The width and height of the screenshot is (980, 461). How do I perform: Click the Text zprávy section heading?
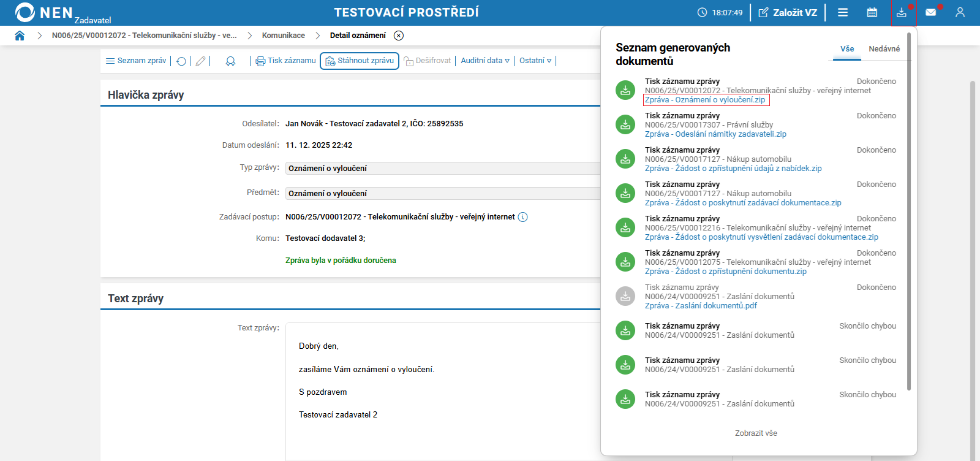(135, 299)
